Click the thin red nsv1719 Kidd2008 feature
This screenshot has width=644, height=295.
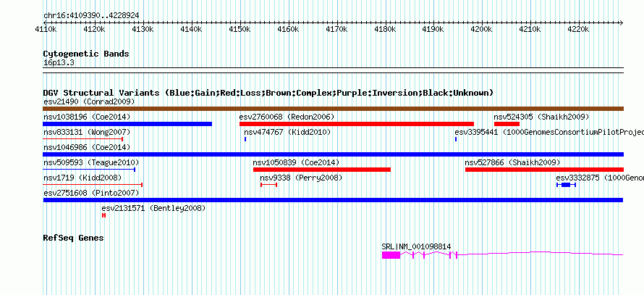93,185
